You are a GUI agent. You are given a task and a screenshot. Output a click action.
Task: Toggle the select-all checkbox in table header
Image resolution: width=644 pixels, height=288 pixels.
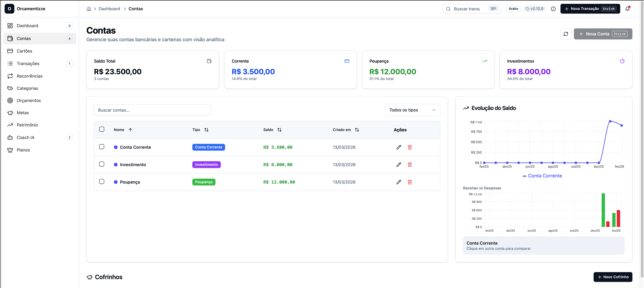click(102, 129)
